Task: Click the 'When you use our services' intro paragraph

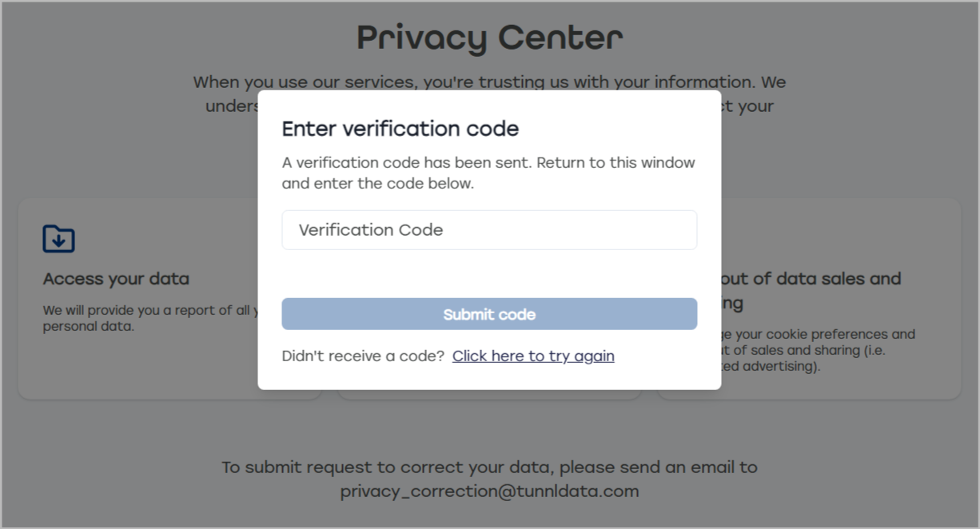Action: coord(489,82)
